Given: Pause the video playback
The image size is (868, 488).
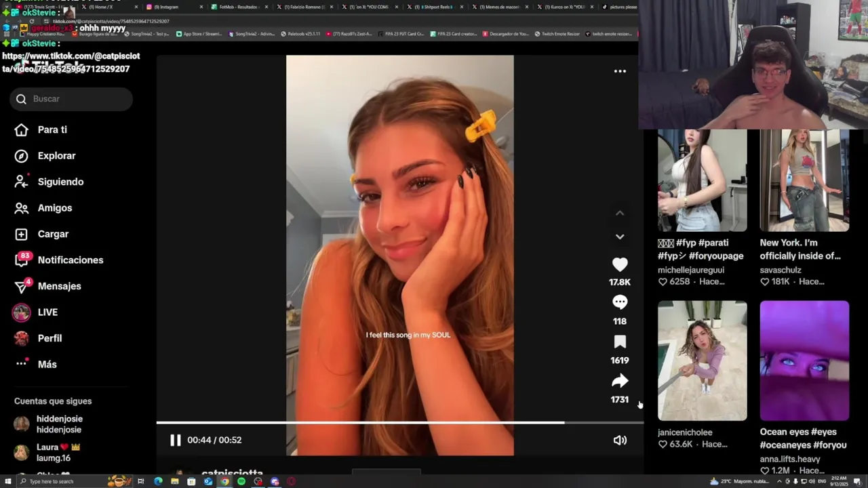Looking at the screenshot, I should click(x=175, y=440).
